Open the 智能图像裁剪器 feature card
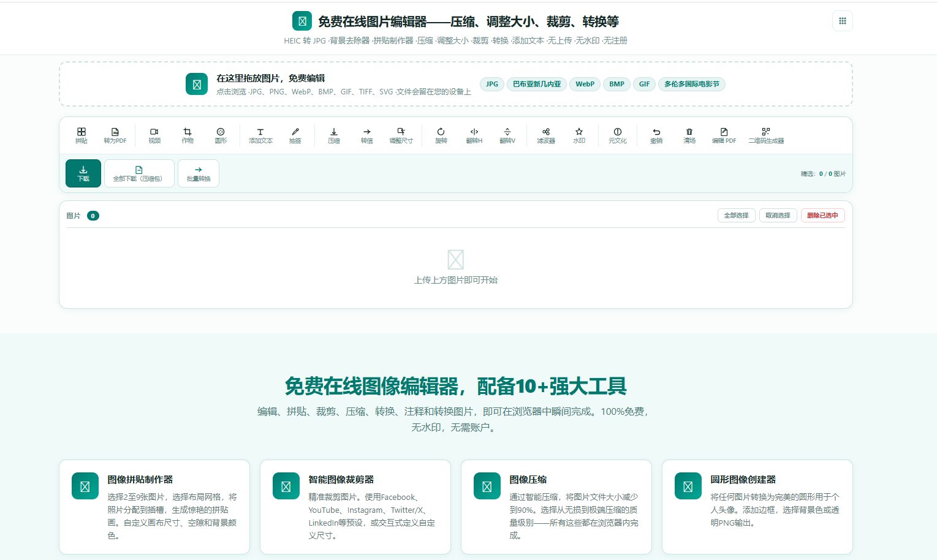The image size is (937, 560). click(x=355, y=507)
